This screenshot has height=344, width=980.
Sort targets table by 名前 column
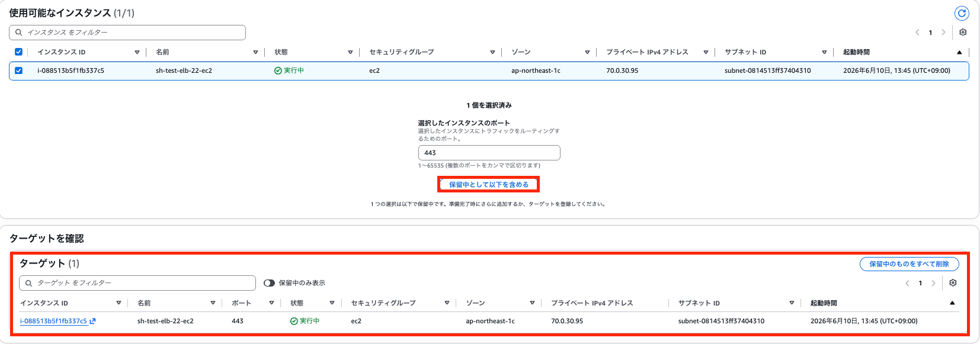[213, 303]
